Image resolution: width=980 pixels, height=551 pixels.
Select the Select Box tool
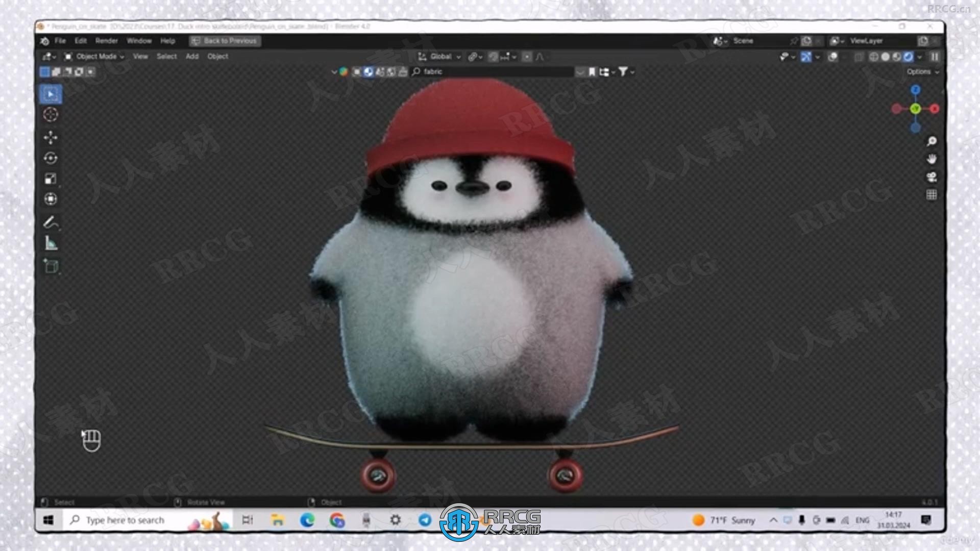(x=51, y=94)
